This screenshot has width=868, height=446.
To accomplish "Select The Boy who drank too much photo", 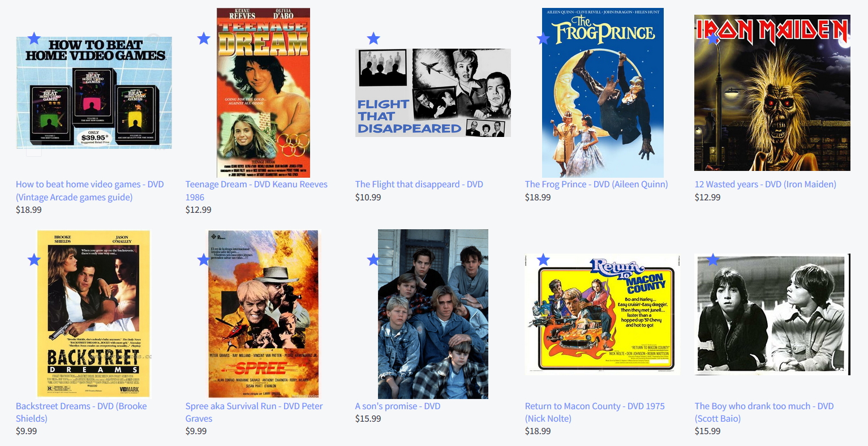I will pos(772,314).
